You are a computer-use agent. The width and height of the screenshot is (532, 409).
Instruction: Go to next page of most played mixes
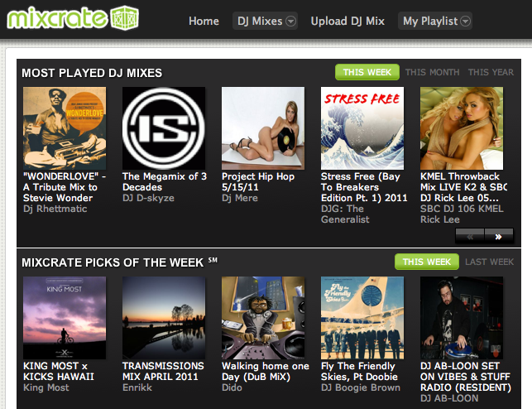click(498, 236)
